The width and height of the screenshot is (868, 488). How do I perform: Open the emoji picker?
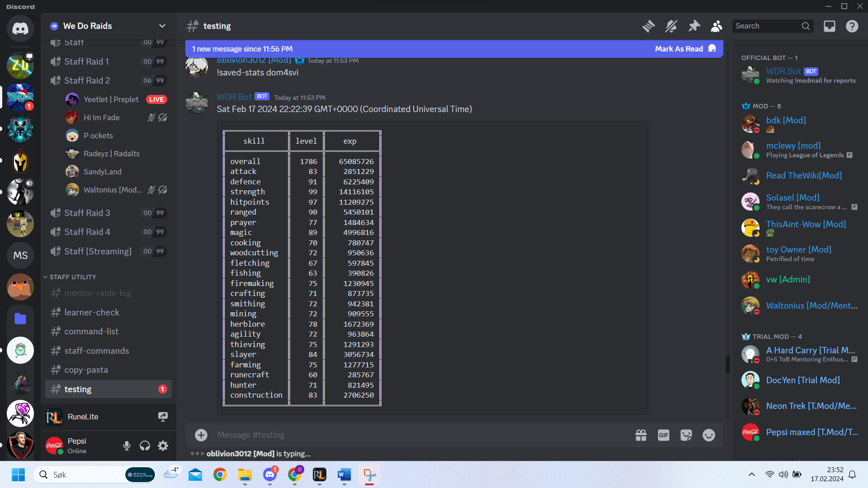(709, 435)
